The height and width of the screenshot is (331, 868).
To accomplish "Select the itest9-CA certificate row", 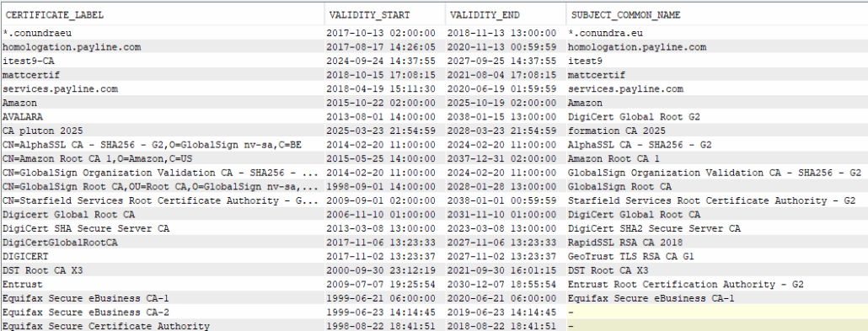I will click(434, 61).
